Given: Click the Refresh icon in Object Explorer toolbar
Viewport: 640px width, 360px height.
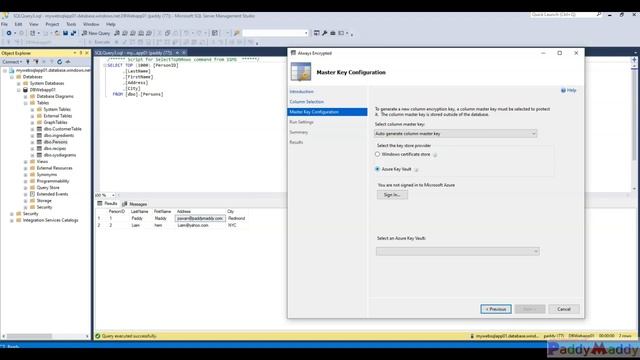Looking at the screenshot, I should [60, 62].
